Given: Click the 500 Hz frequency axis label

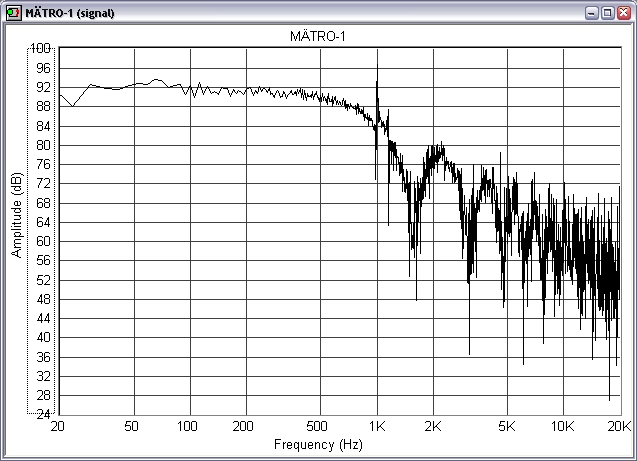Looking at the screenshot, I should pos(317,426).
